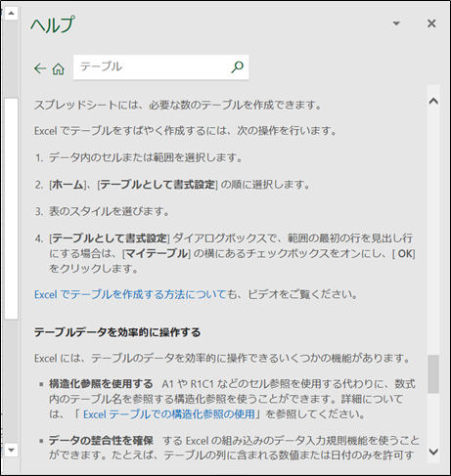Screen dimensions: 451x476
Task: Go back using the left arrow icon
Action: [40, 68]
